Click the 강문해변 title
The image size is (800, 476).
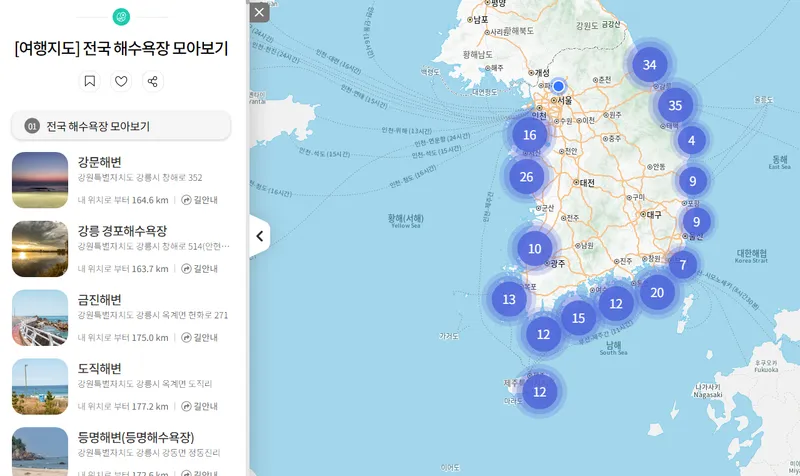pyautogui.click(x=99, y=162)
